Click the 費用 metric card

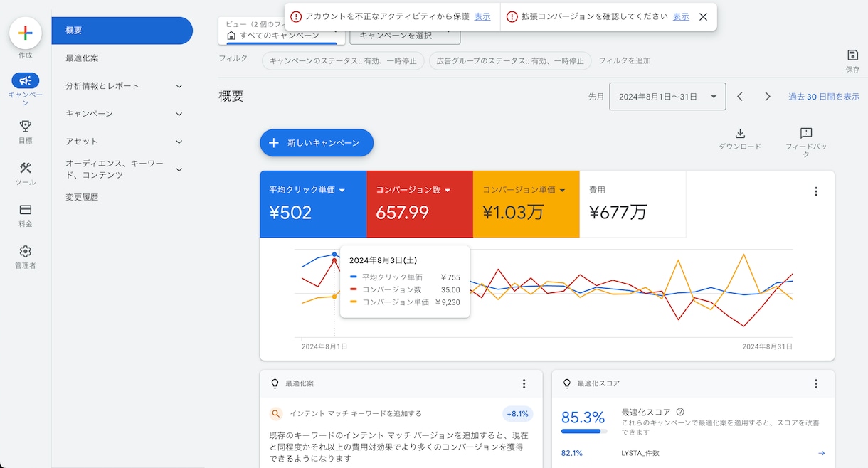click(x=633, y=204)
